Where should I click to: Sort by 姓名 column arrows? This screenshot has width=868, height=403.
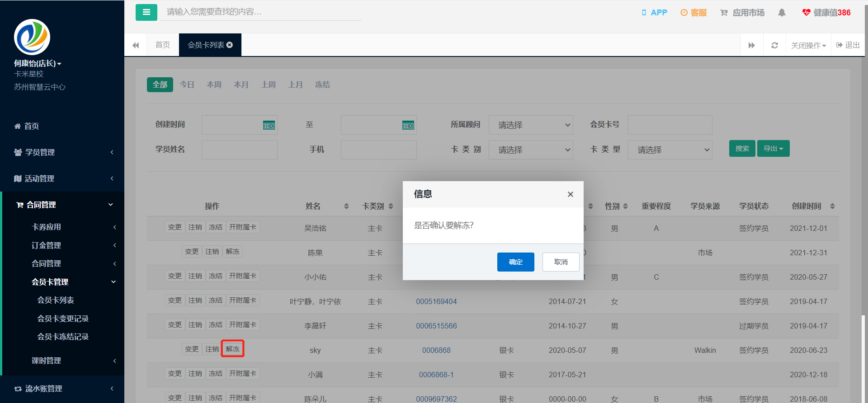[x=346, y=206]
